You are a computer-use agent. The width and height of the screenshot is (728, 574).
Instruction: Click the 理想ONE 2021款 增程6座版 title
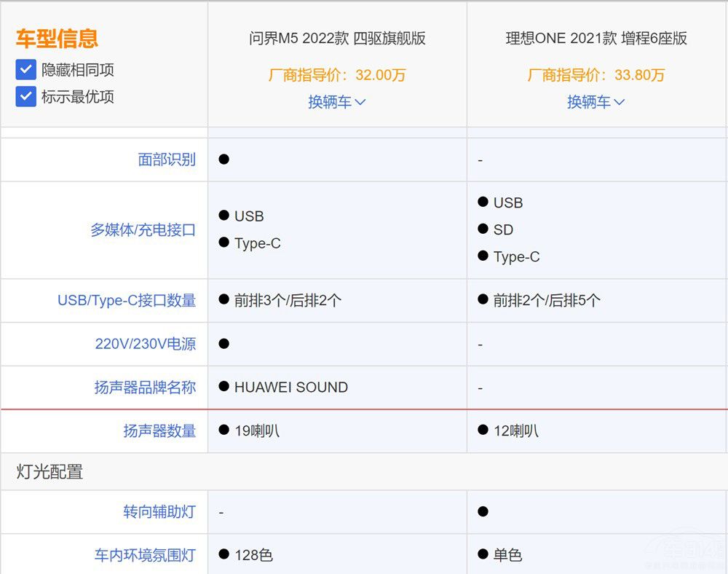pyautogui.click(x=596, y=39)
